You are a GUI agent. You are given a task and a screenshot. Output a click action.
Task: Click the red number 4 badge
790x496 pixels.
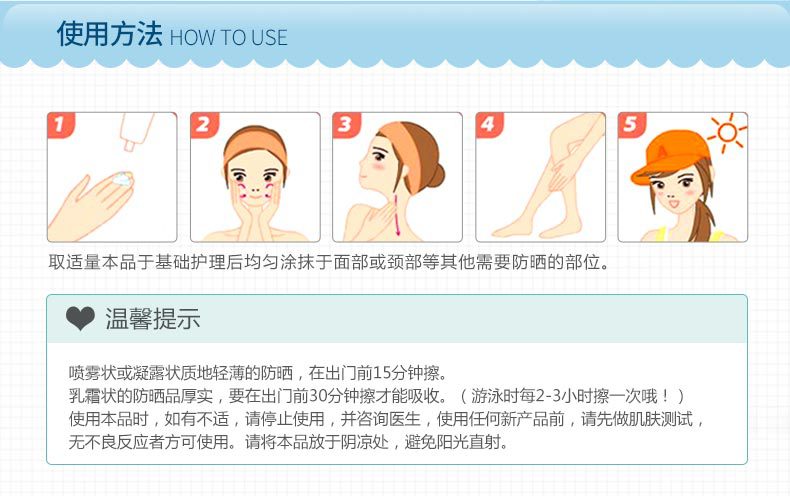(x=489, y=125)
